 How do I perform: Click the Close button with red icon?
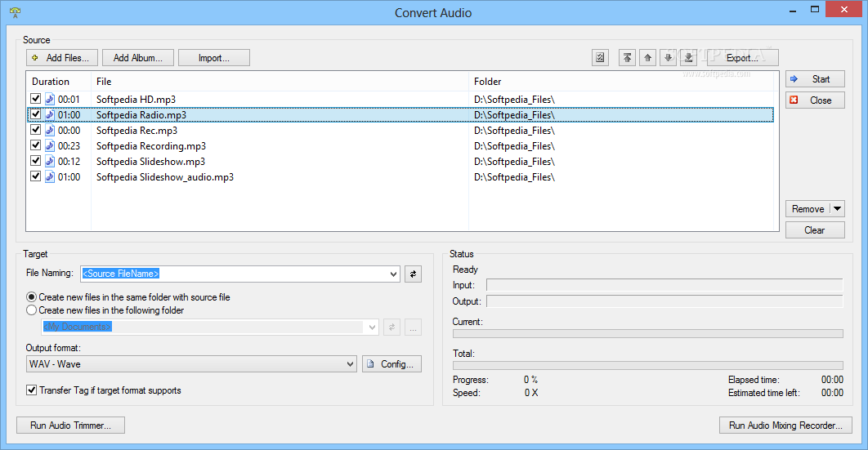pos(815,100)
